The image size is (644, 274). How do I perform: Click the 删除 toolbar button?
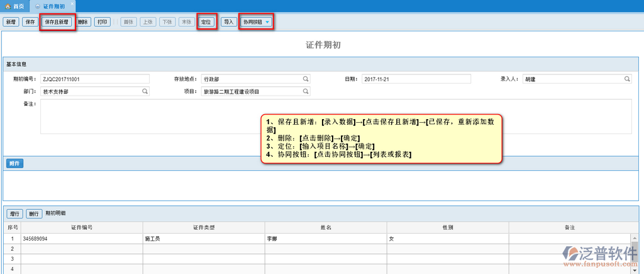[83, 22]
